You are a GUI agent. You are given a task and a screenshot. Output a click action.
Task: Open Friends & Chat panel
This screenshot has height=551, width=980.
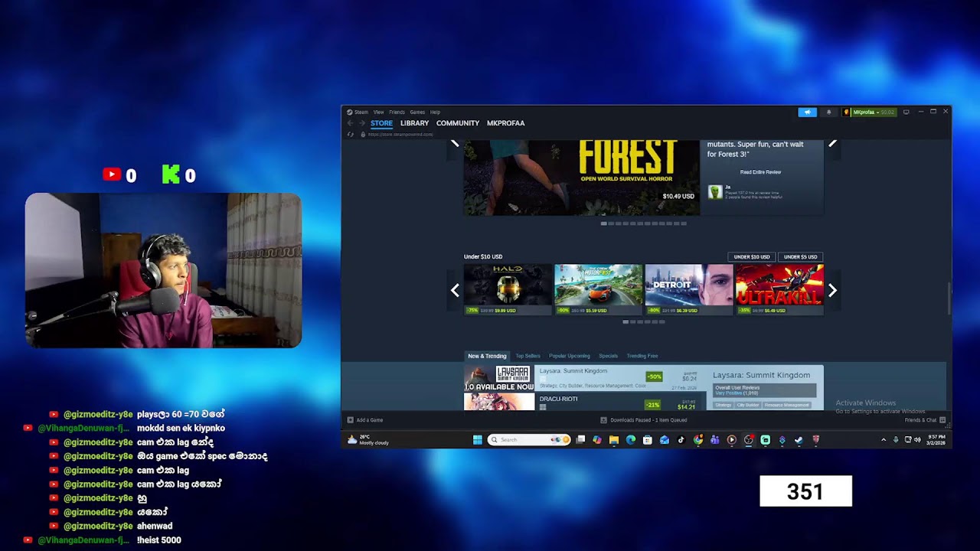(925, 420)
